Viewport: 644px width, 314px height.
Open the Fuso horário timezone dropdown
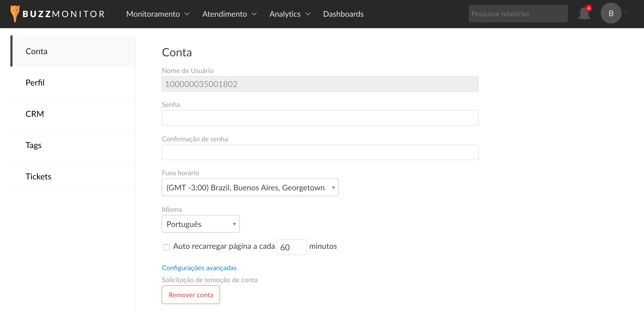[x=250, y=188]
